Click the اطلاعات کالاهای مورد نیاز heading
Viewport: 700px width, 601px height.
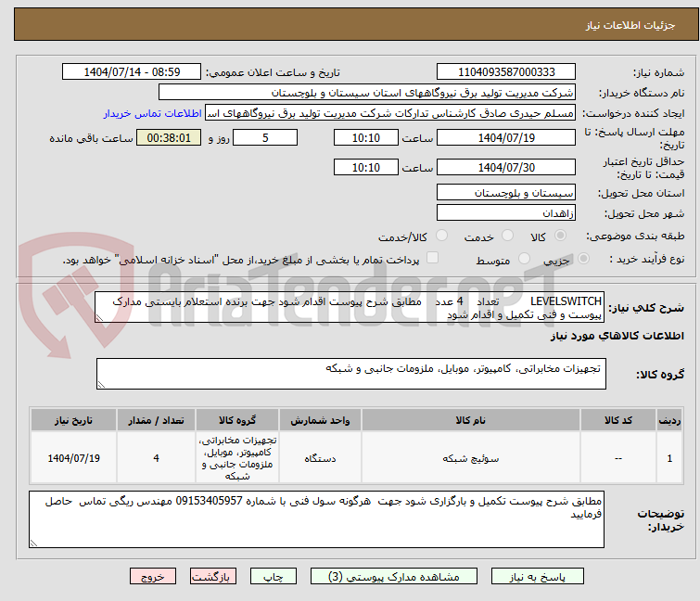pos(617,336)
